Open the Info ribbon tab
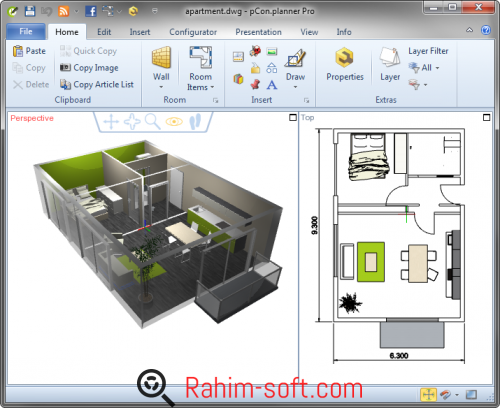This screenshot has height=408, width=500. 344,32
